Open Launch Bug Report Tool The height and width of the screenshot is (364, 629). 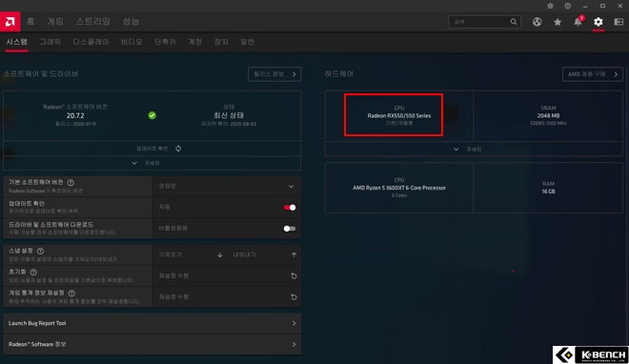[152, 323]
